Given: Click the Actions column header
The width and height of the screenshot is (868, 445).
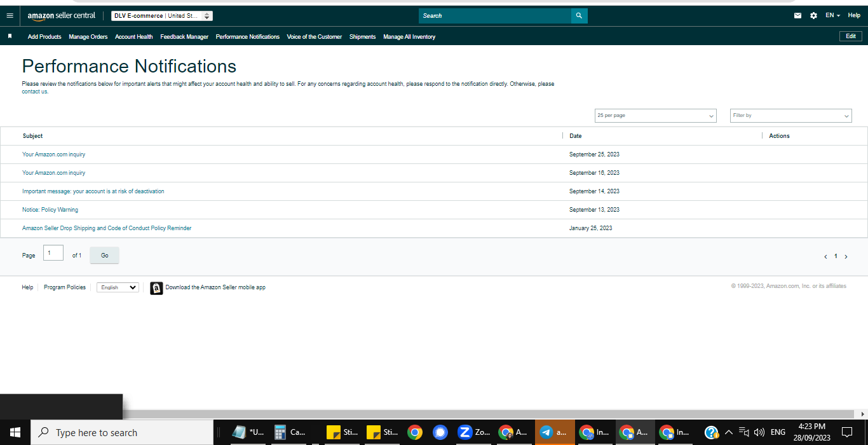Looking at the screenshot, I should pos(779,136).
